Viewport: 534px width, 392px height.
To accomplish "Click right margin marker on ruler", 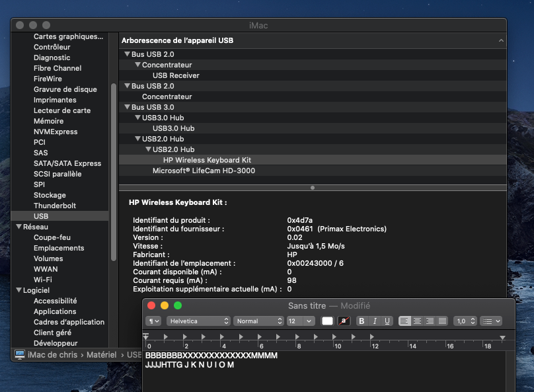I will [x=502, y=338].
